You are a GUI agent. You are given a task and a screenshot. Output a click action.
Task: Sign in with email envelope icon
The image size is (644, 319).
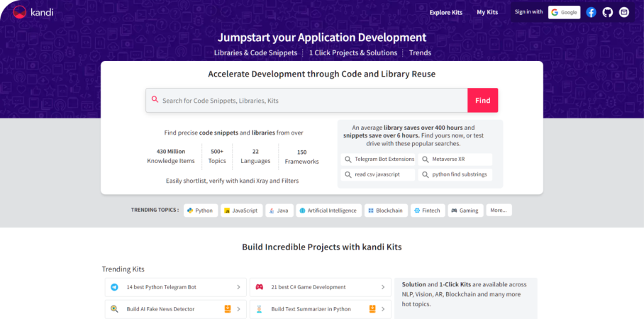pos(624,12)
